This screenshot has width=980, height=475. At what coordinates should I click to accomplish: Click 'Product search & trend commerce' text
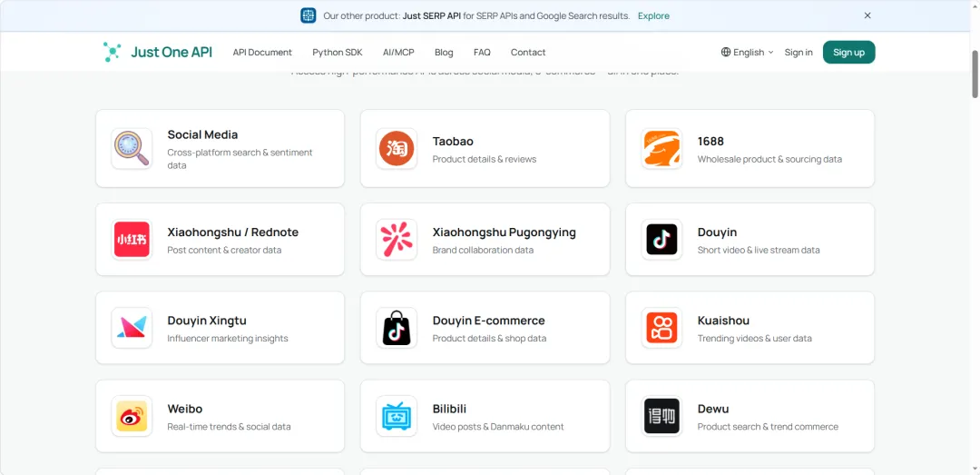point(769,426)
